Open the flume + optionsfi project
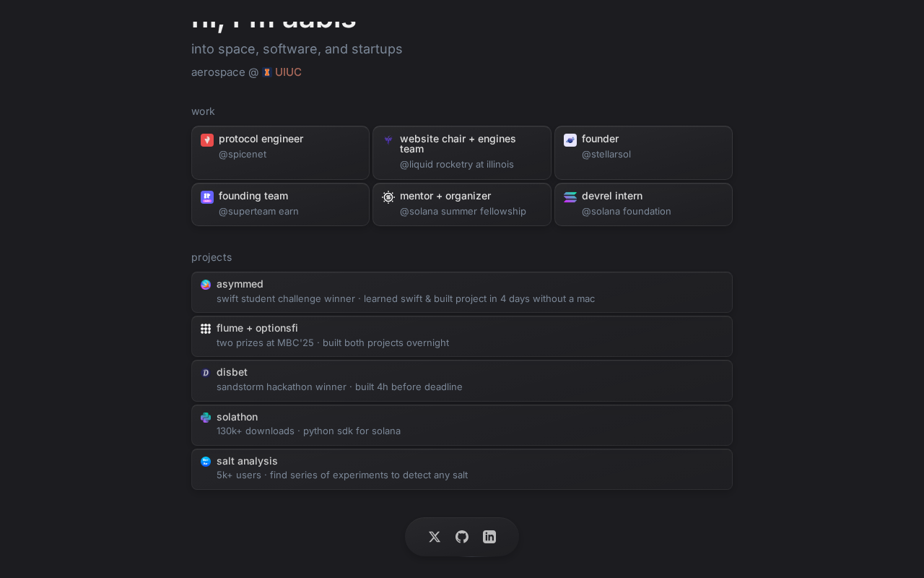This screenshot has width=924, height=578. click(x=462, y=336)
